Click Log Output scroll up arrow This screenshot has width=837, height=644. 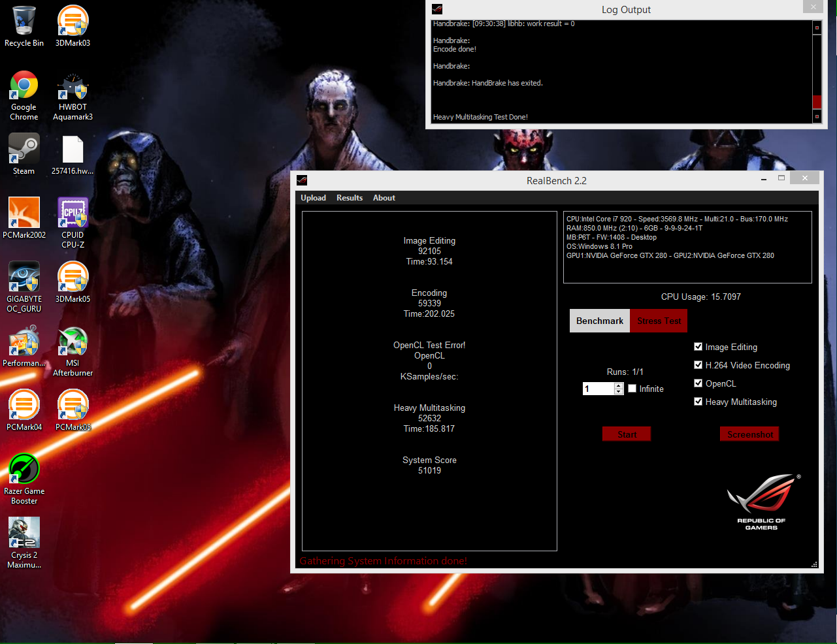(x=817, y=27)
